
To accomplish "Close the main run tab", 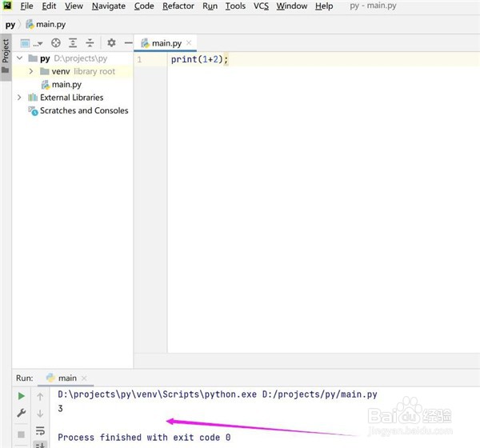I will [84, 378].
